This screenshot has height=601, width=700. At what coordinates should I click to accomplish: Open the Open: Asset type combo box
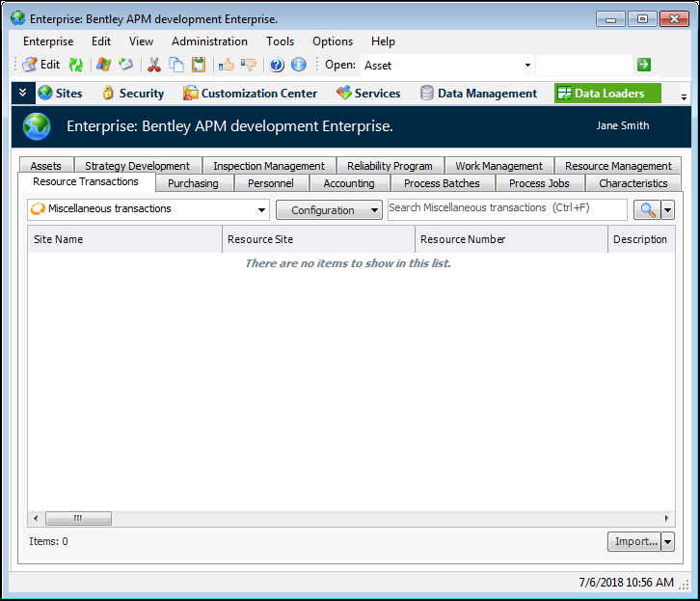447,66
